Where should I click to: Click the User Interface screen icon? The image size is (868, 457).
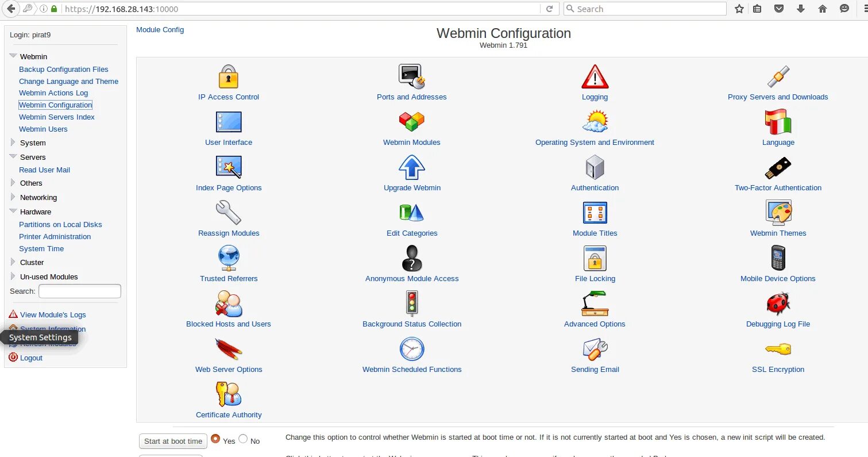pyautogui.click(x=229, y=122)
